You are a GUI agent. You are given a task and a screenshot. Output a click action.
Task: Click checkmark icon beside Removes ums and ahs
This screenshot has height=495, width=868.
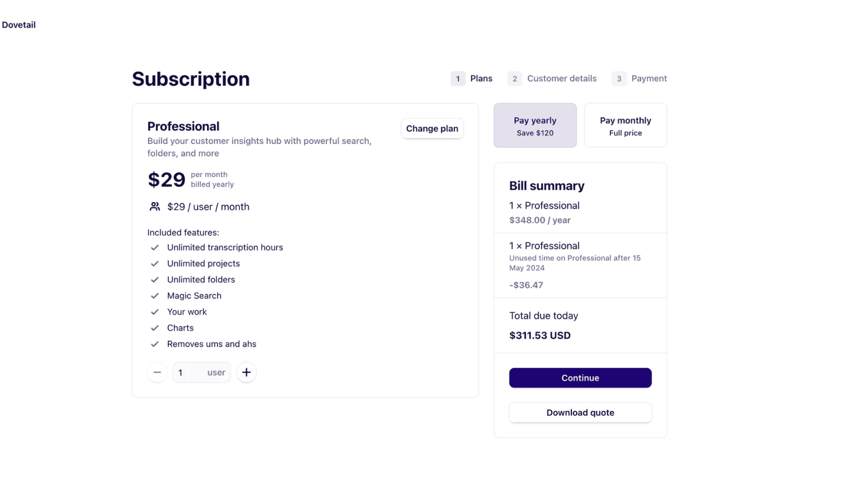[155, 344]
